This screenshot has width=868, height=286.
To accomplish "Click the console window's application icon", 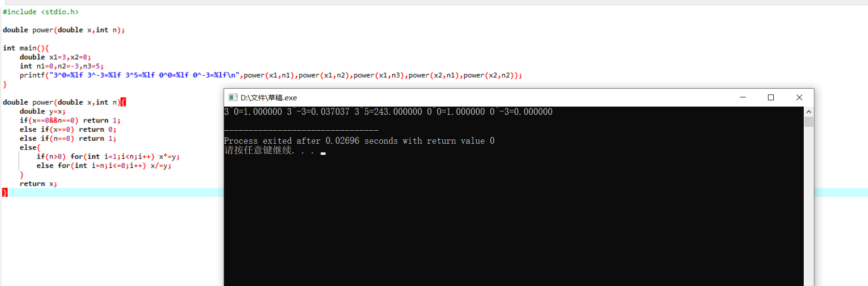I will coord(233,97).
